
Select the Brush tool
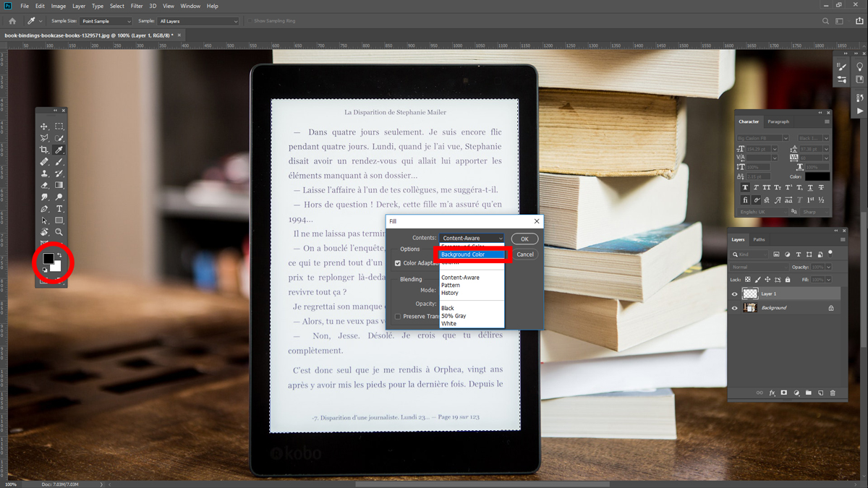[x=59, y=162]
